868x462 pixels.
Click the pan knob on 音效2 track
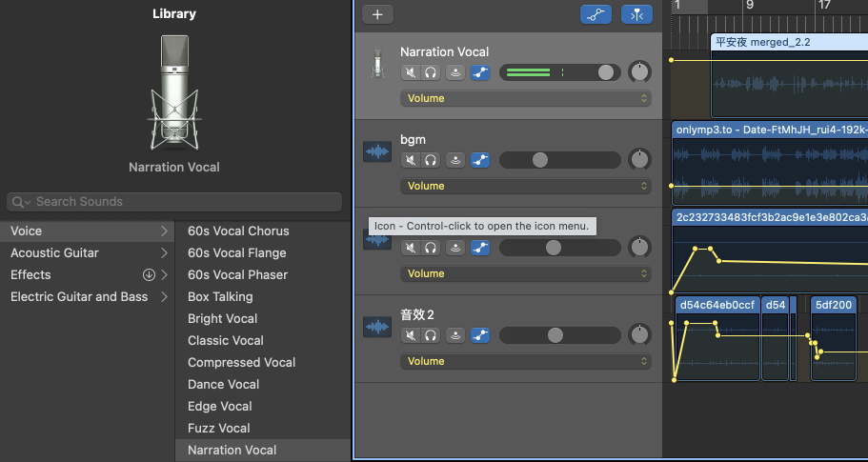coord(640,335)
